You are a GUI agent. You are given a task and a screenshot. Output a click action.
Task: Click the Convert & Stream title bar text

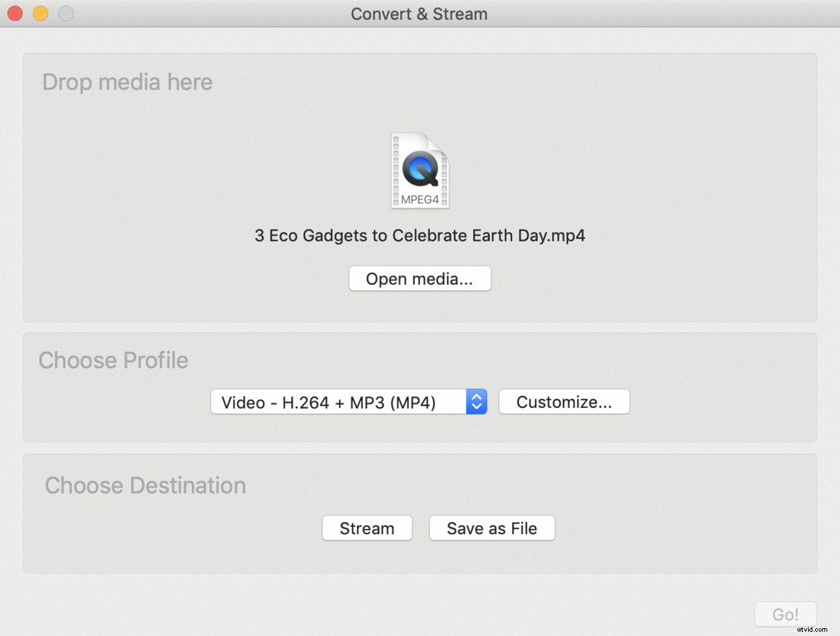419,13
